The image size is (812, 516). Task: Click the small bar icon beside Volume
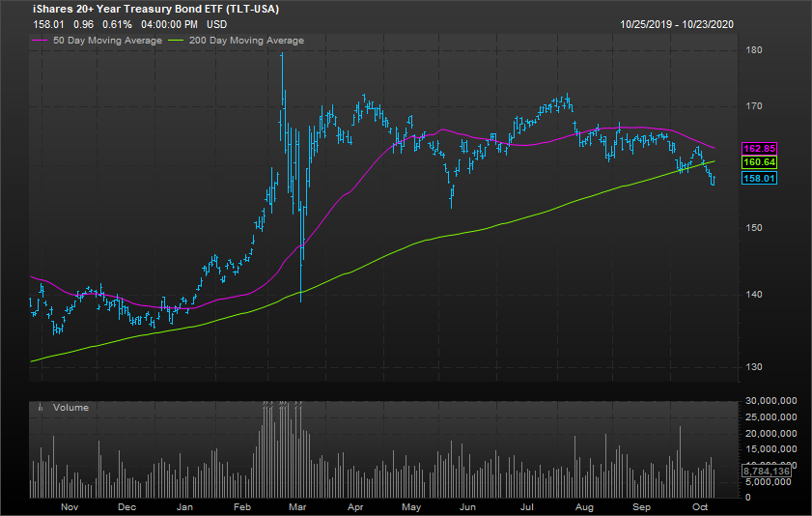[41, 408]
